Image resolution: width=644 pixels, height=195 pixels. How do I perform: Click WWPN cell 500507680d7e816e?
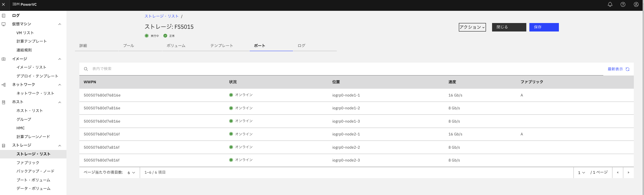[102, 121]
